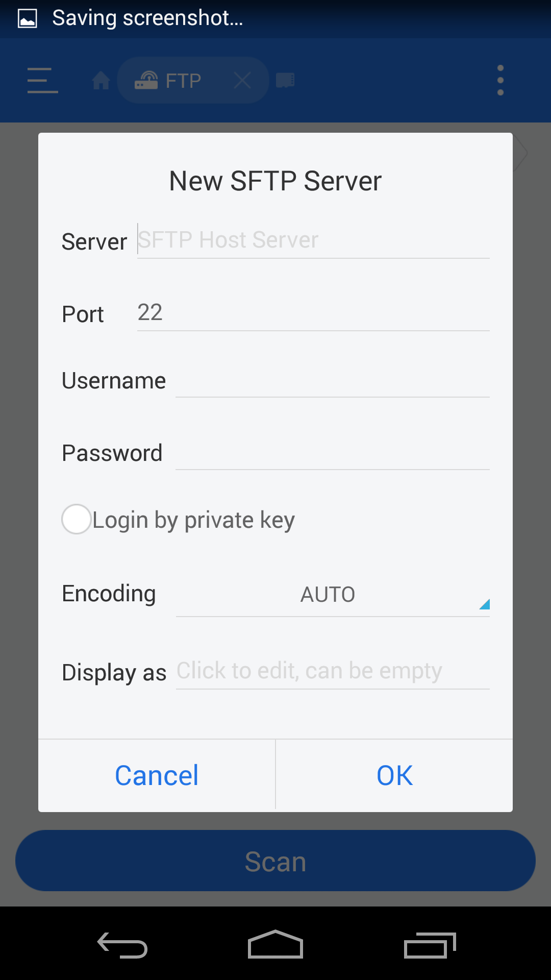Tap the home icon

tap(101, 81)
